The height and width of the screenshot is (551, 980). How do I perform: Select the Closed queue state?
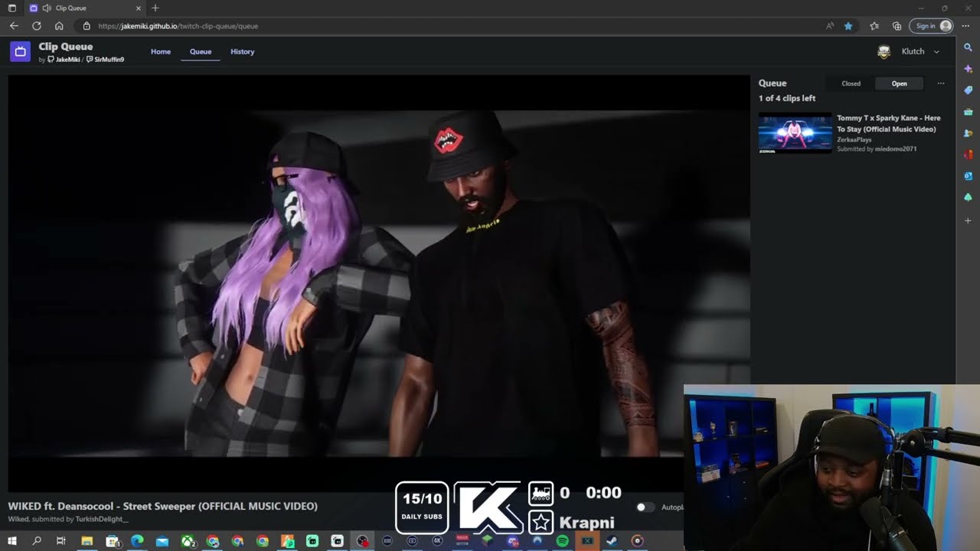tap(851, 83)
